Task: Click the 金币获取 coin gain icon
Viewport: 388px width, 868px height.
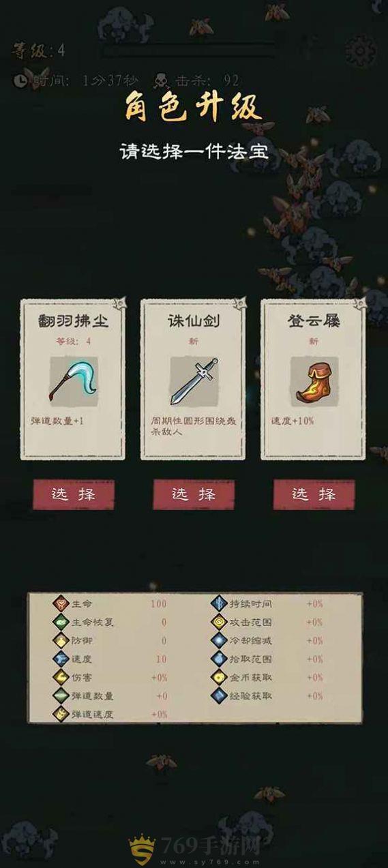Action: 219,677
